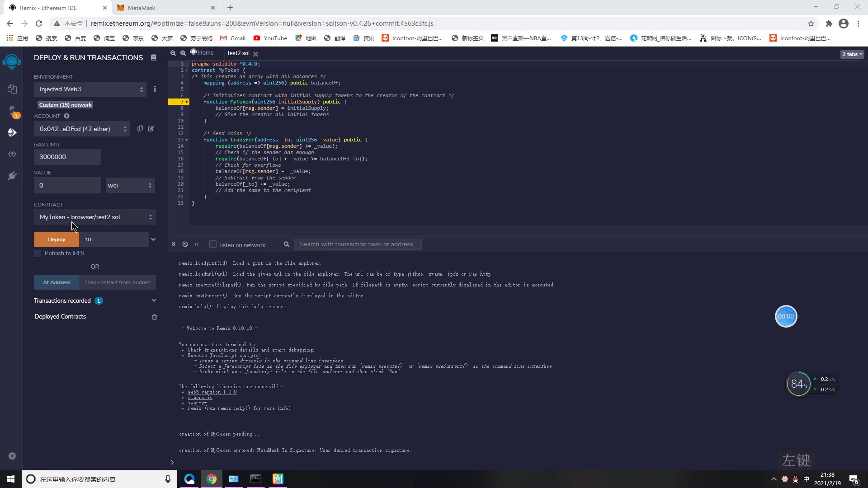Open a new browser tab

pos(230,8)
